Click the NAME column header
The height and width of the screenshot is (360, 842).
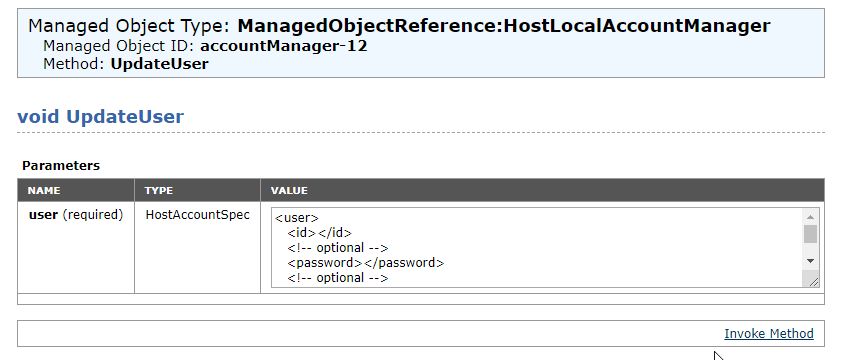(76, 190)
